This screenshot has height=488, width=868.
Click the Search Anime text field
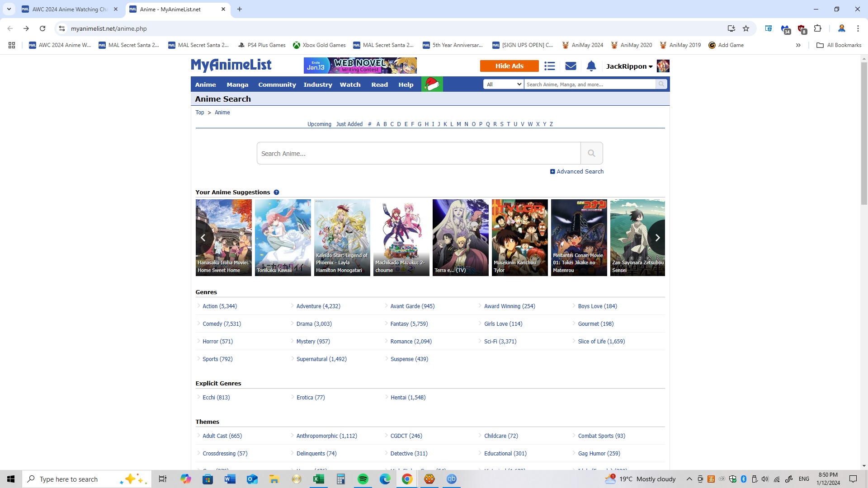click(418, 153)
